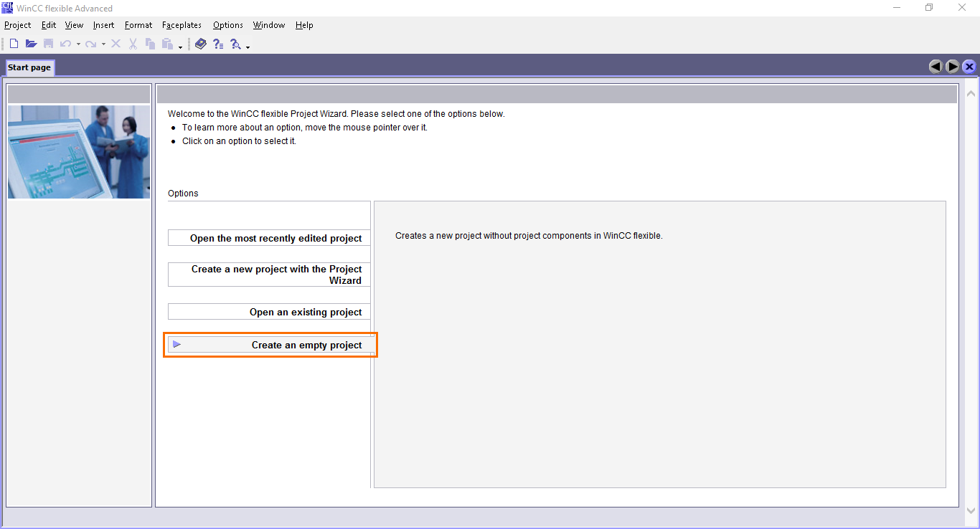Open the Faceplates menu

(182, 25)
